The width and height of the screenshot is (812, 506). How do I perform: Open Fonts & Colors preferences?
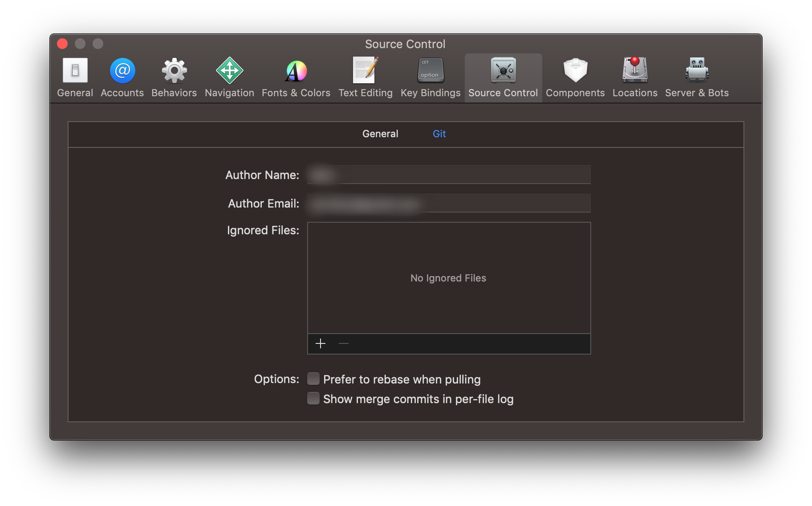296,77
